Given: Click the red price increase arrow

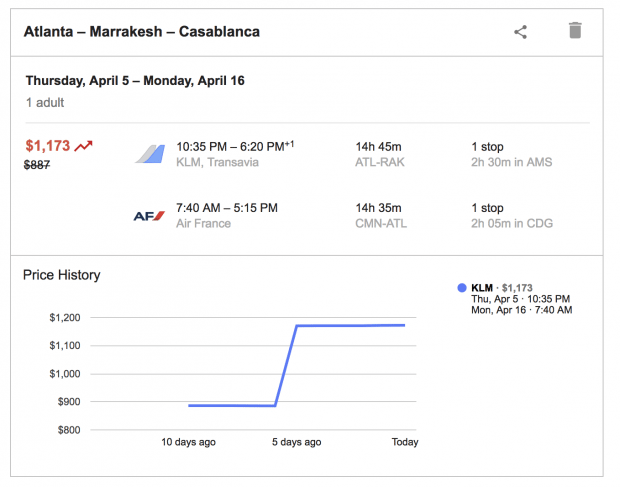Looking at the screenshot, I should coord(84,146).
